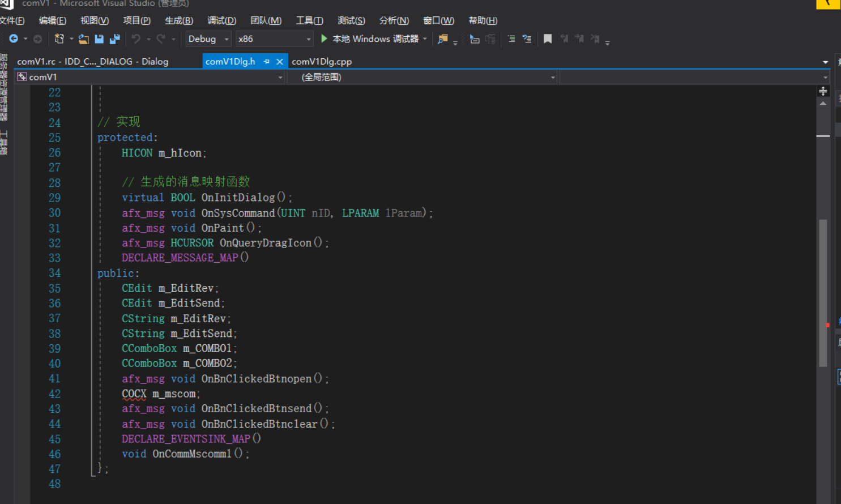Open the 团队(M) menu
This screenshot has width=841, height=504.
pyautogui.click(x=266, y=21)
